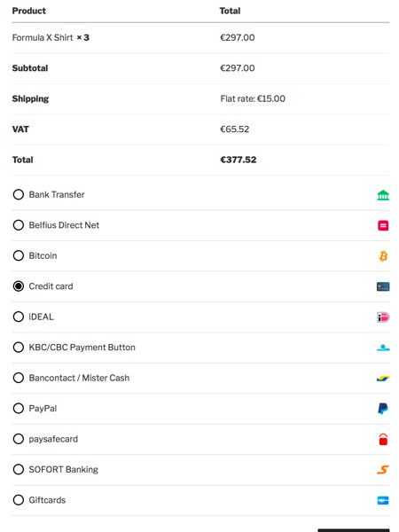Click the Formula X Shirt product name
399x532 pixels.
43,37
